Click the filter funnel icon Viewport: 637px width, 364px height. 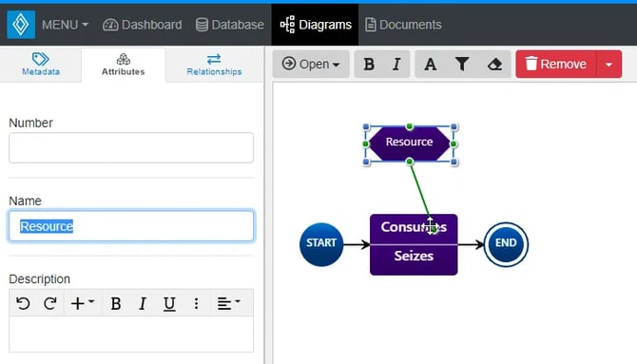click(462, 64)
